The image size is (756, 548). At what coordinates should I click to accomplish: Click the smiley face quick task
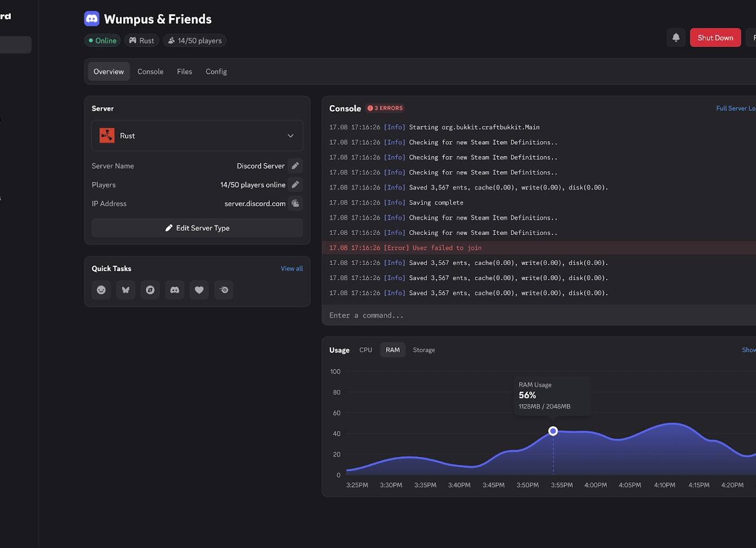(101, 290)
